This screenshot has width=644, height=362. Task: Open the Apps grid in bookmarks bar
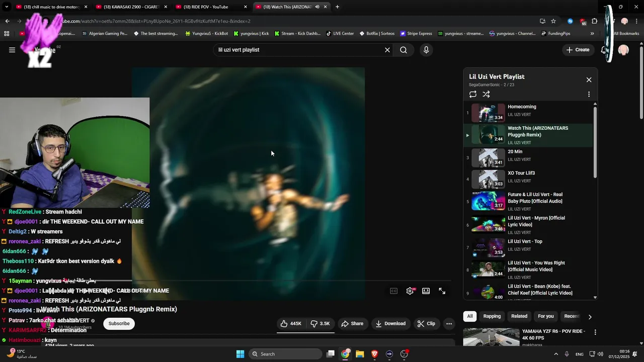click(x=7, y=34)
